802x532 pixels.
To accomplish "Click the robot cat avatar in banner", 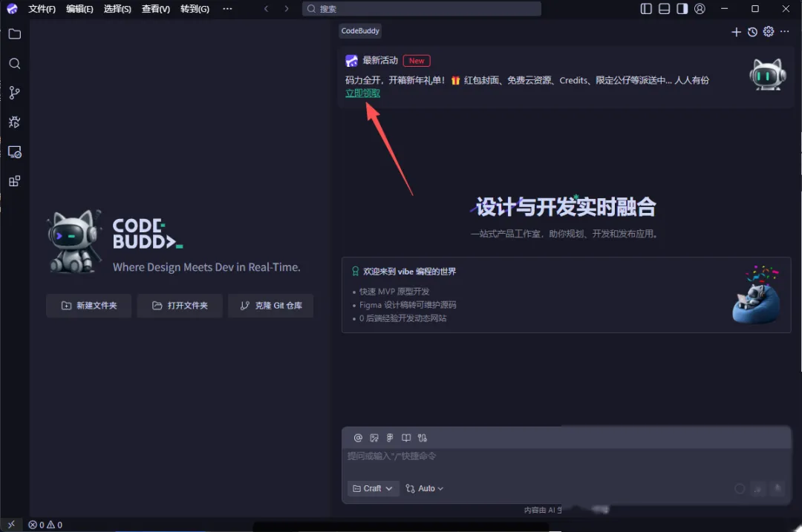I will click(768, 75).
